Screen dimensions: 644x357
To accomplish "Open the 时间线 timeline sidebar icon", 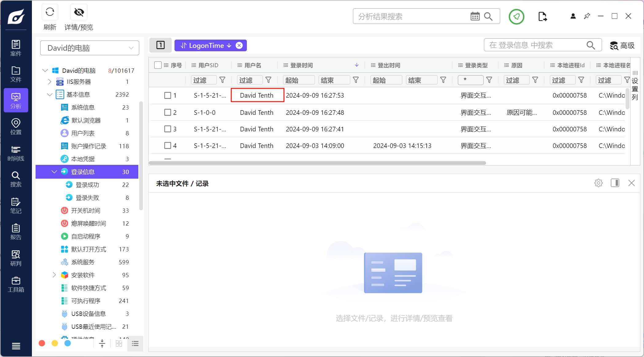I will (16, 153).
